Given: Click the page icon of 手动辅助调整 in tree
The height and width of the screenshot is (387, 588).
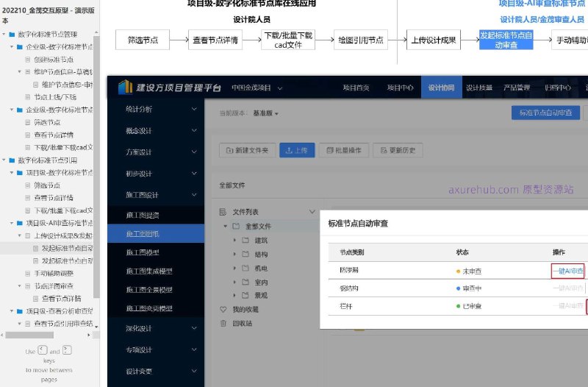Looking at the screenshot, I should [x=28, y=273].
